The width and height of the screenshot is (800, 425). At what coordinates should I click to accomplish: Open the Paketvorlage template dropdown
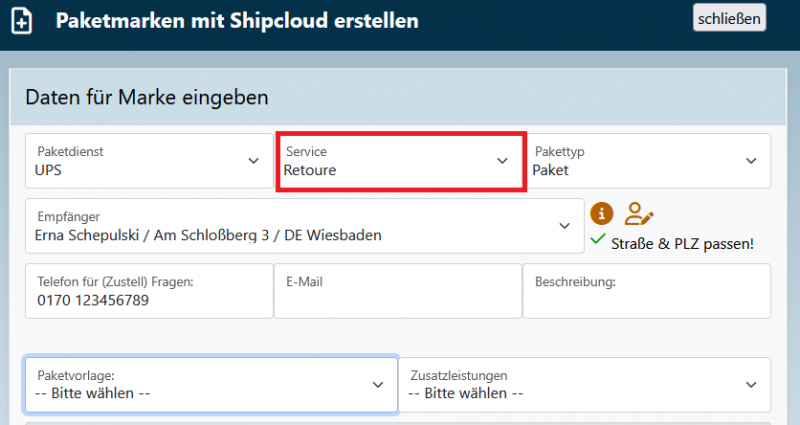210,385
